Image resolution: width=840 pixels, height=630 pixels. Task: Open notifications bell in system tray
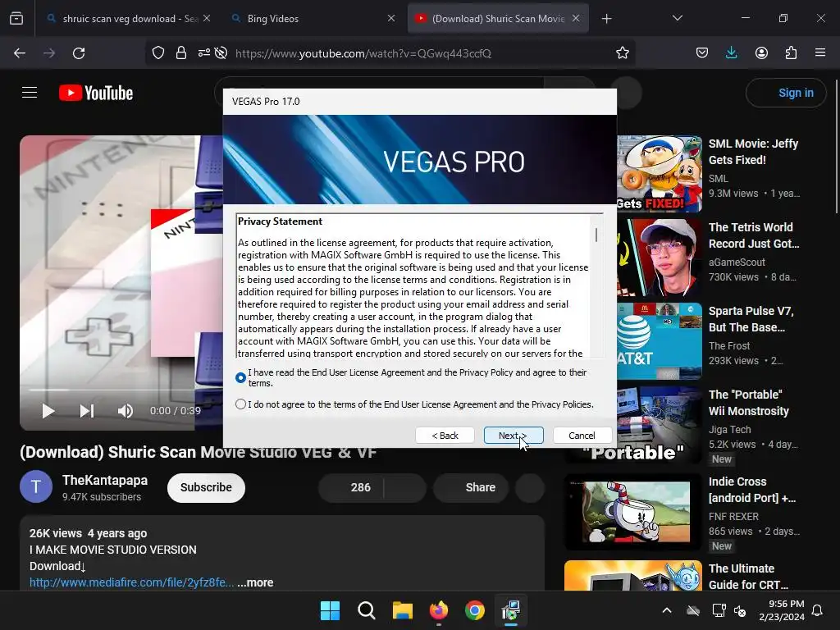click(x=818, y=610)
